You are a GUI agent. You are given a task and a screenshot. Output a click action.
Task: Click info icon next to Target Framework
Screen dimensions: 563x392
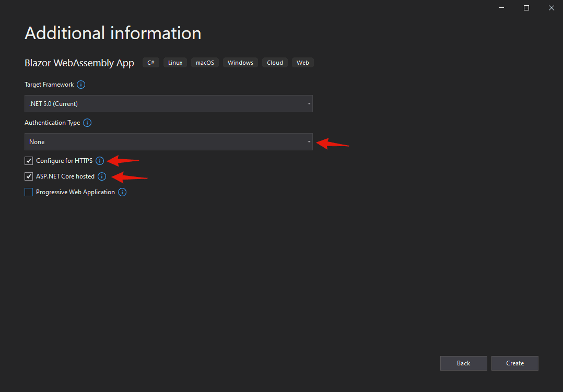pyautogui.click(x=81, y=85)
